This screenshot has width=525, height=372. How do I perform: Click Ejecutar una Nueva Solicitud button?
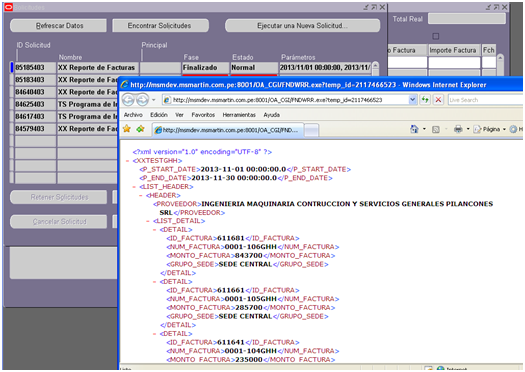click(302, 26)
